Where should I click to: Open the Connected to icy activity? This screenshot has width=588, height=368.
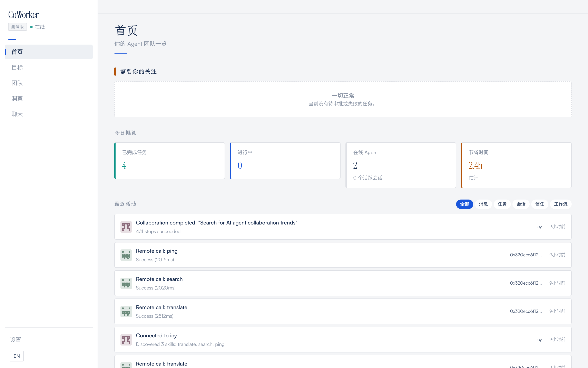(343, 340)
